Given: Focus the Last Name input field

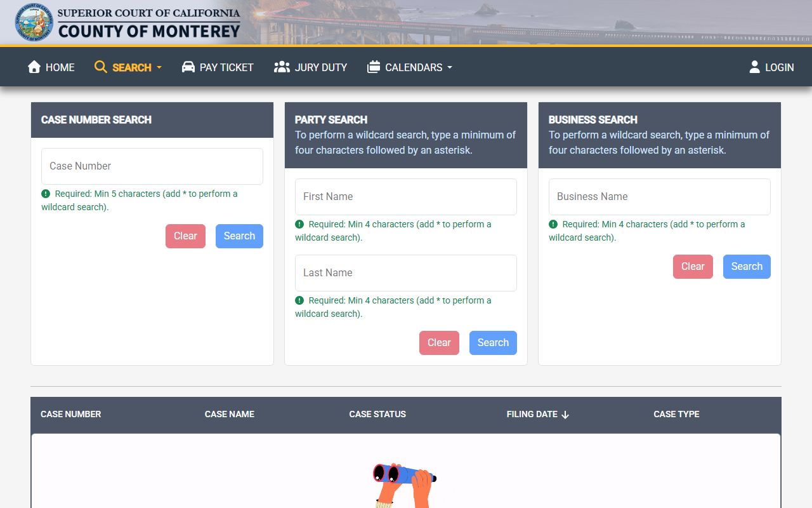Looking at the screenshot, I should (x=406, y=273).
